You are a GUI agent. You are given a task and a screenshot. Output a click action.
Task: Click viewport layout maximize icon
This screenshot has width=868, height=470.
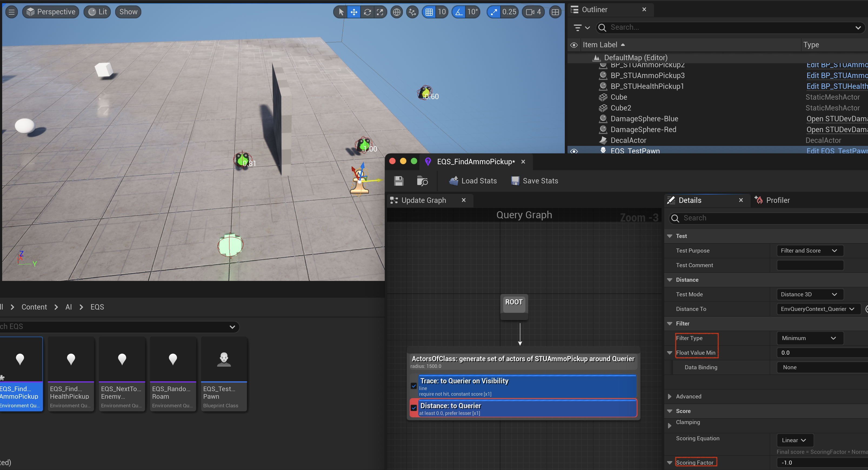[555, 12]
